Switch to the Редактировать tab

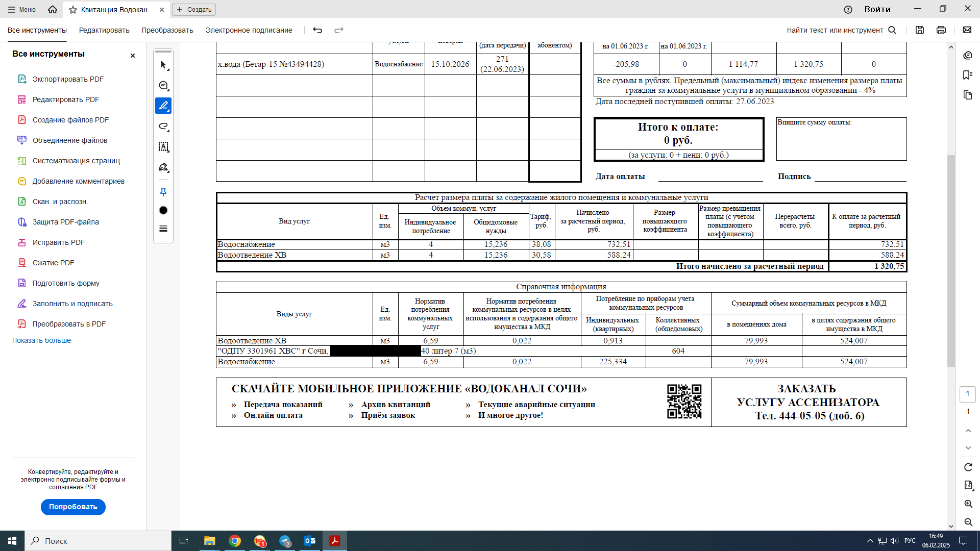[x=104, y=30]
